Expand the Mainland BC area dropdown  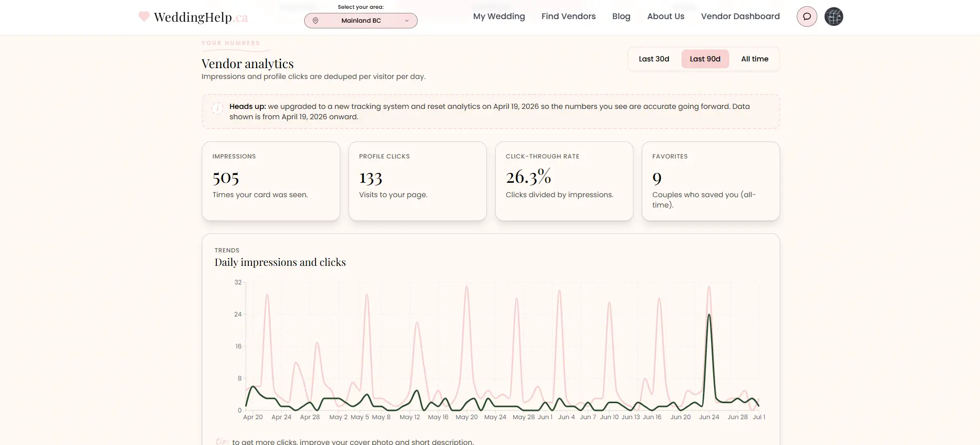point(360,21)
